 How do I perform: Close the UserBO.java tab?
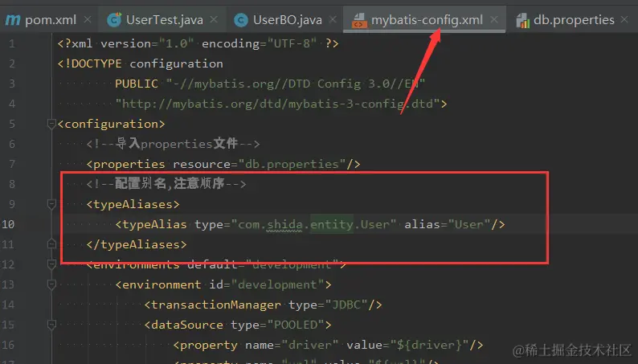[x=333, y=19]
